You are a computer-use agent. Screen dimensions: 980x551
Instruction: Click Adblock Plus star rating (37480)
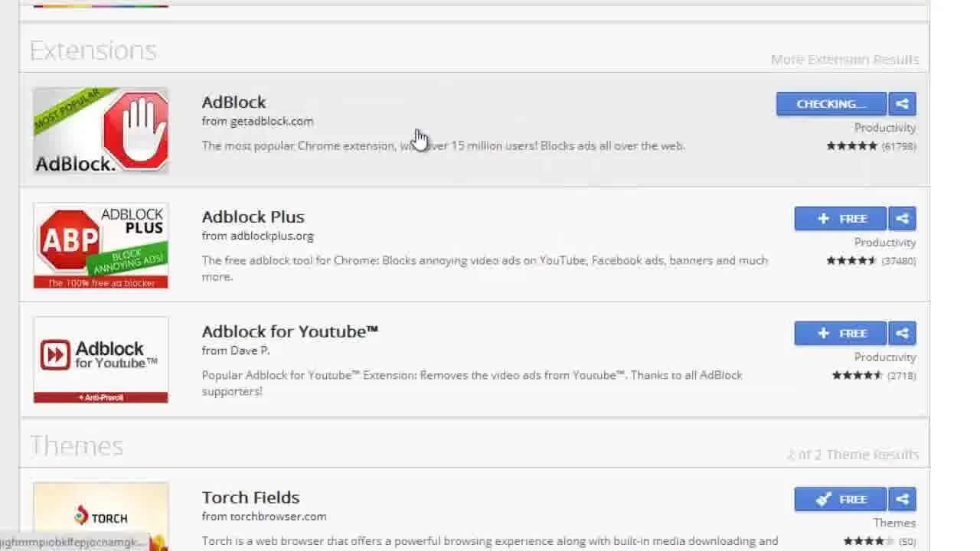(x=871, y=260)
